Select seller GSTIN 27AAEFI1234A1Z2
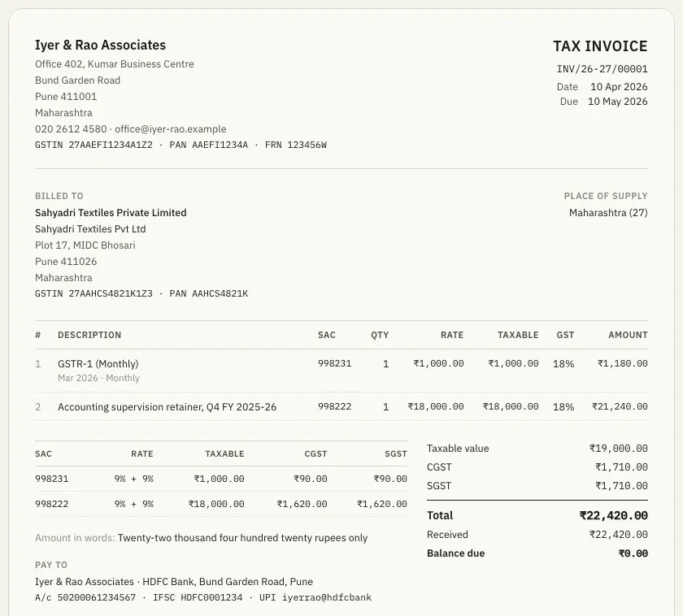 [94, 145]
